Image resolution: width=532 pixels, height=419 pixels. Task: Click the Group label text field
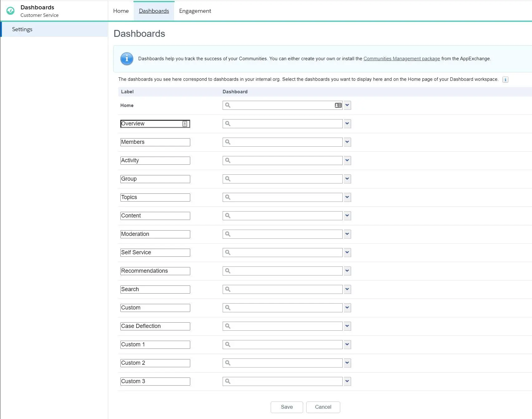(x=155, y=179)
